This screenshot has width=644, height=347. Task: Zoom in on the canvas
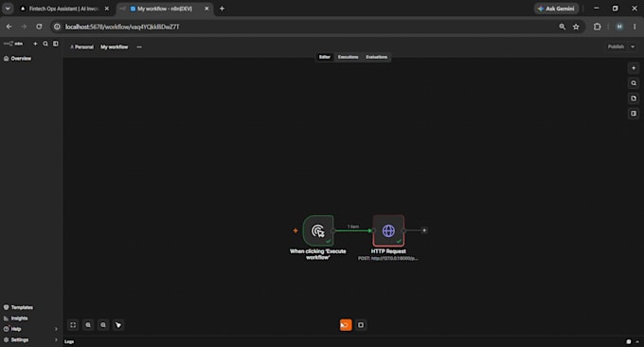[88, 325]
